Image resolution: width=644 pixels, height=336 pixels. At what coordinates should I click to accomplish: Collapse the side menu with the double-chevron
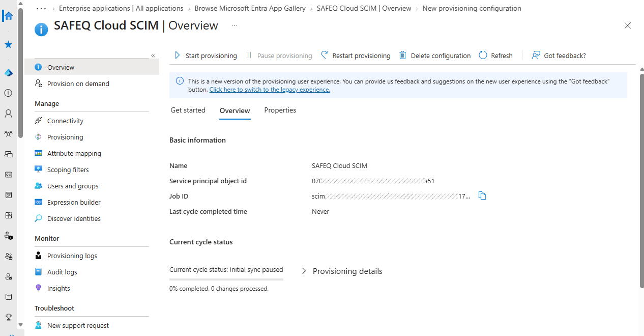point(153,55)
